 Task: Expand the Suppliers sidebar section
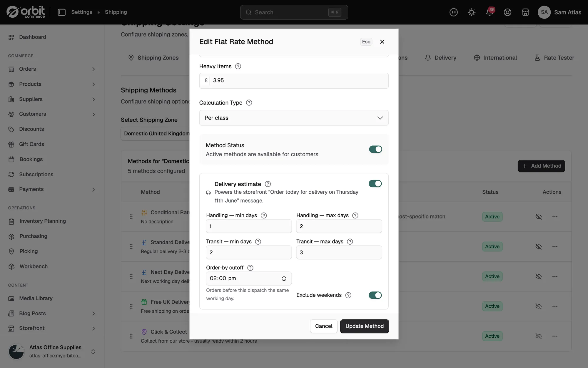click(93, 100)
